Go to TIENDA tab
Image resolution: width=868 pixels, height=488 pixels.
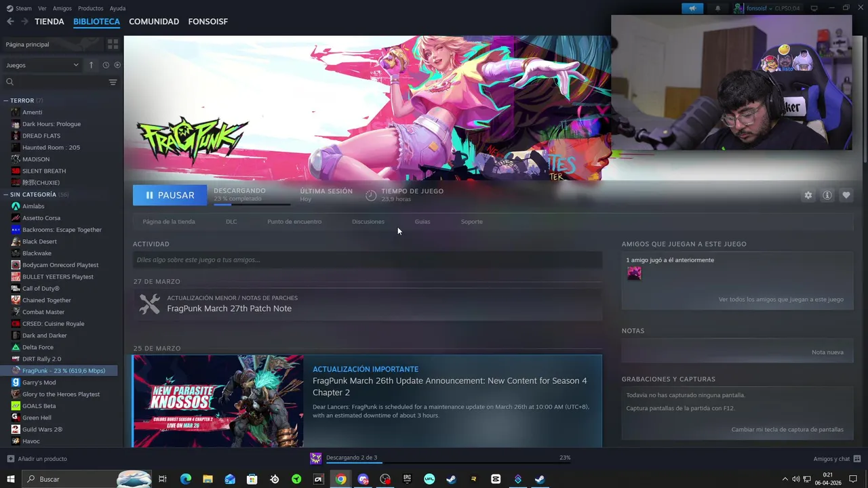[50, 22]
